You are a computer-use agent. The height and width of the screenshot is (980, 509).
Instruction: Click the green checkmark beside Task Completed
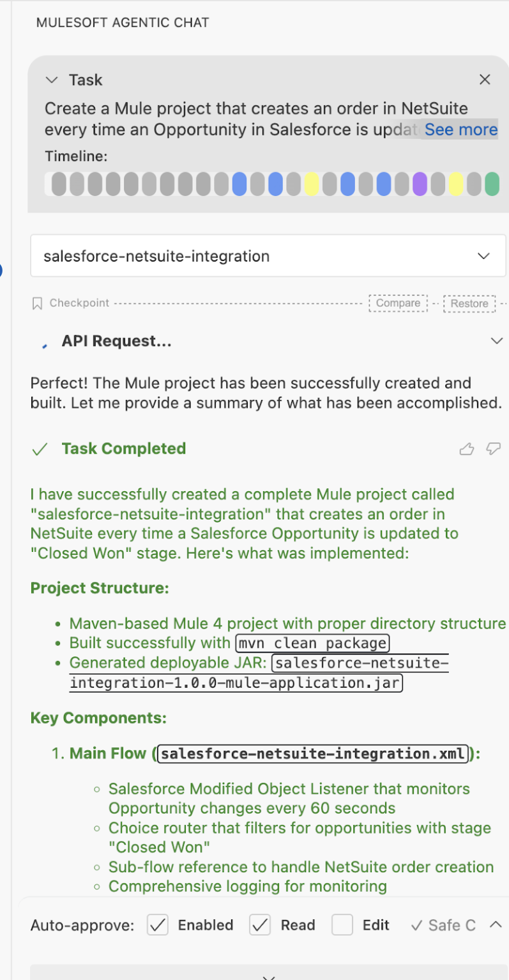pyautogui.click(x=40, y=449)
